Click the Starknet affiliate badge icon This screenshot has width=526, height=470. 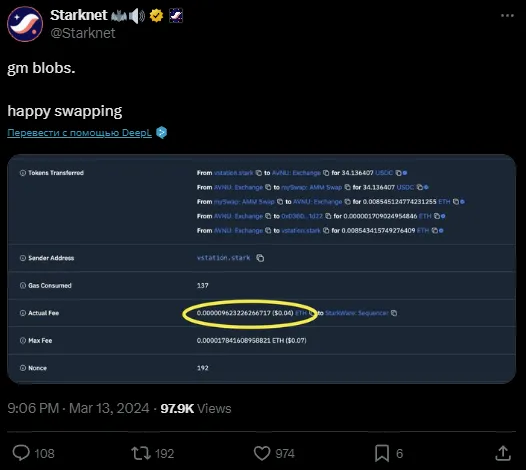click(176, 15)
